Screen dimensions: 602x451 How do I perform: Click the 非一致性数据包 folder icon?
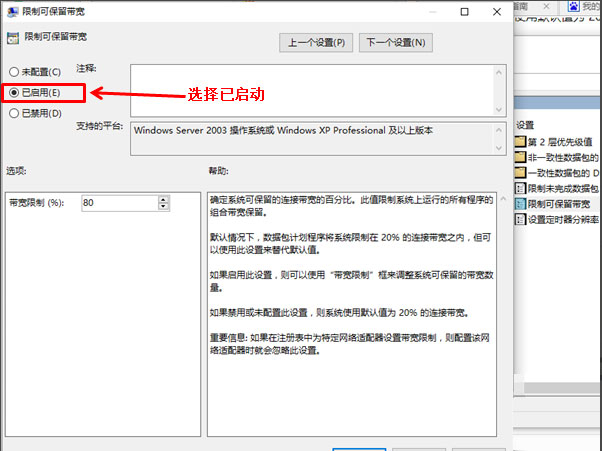(x=520, y=157)
